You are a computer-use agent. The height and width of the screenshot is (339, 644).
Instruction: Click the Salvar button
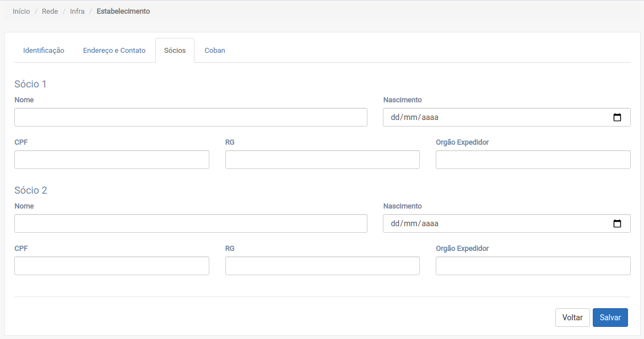(610, 318)
